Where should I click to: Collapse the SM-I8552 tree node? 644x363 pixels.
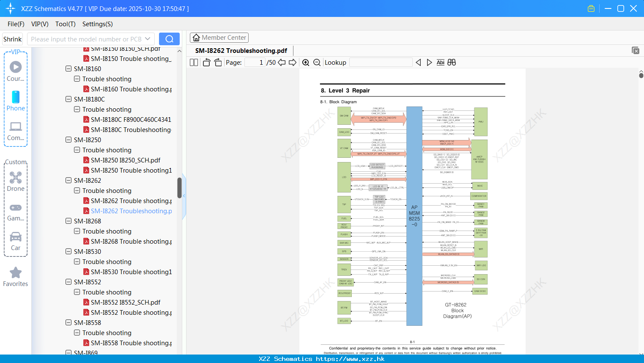69,282
